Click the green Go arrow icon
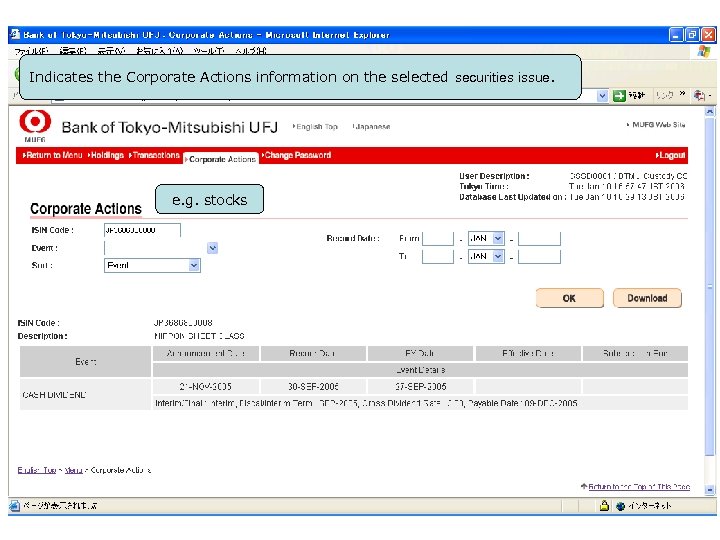The image size is (720, 540). (x=619, y=96)
